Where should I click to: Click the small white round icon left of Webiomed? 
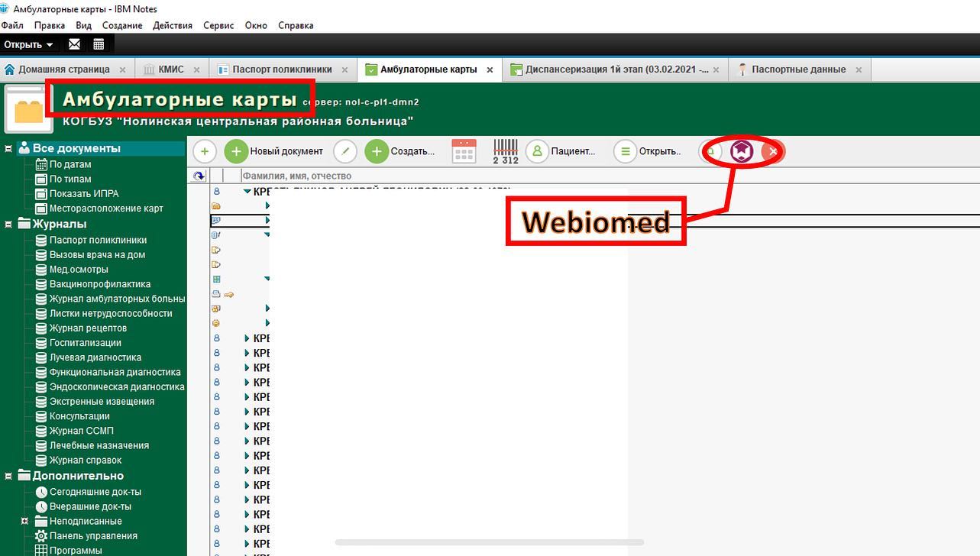[x=710, y=151]
